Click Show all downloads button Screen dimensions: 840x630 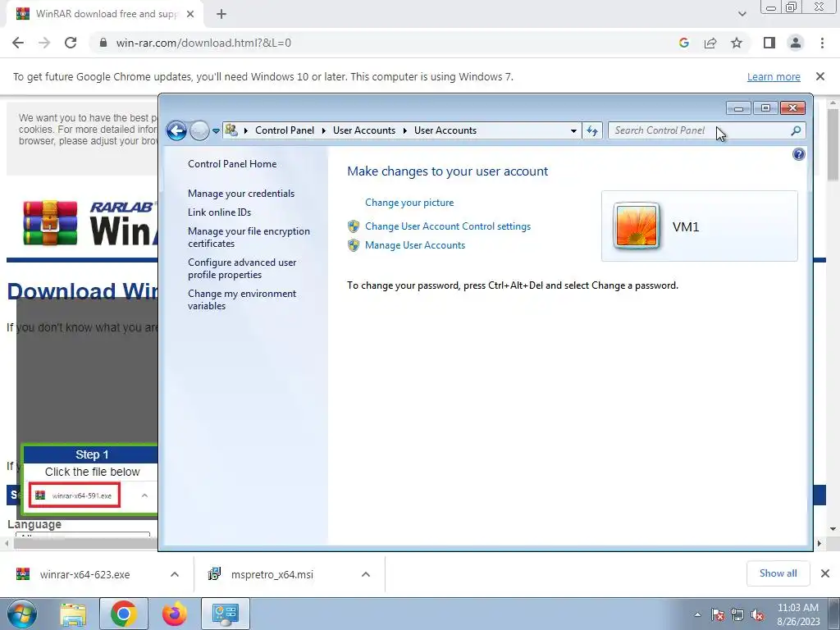(778, 573)
